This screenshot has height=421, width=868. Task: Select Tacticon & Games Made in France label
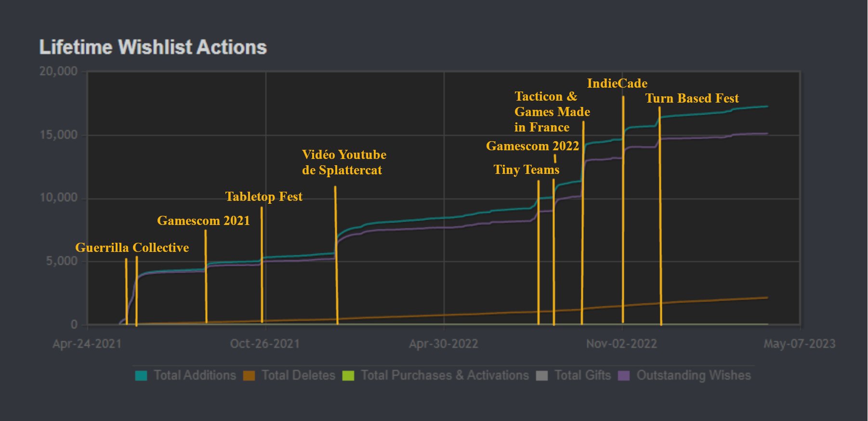point(552,112)
